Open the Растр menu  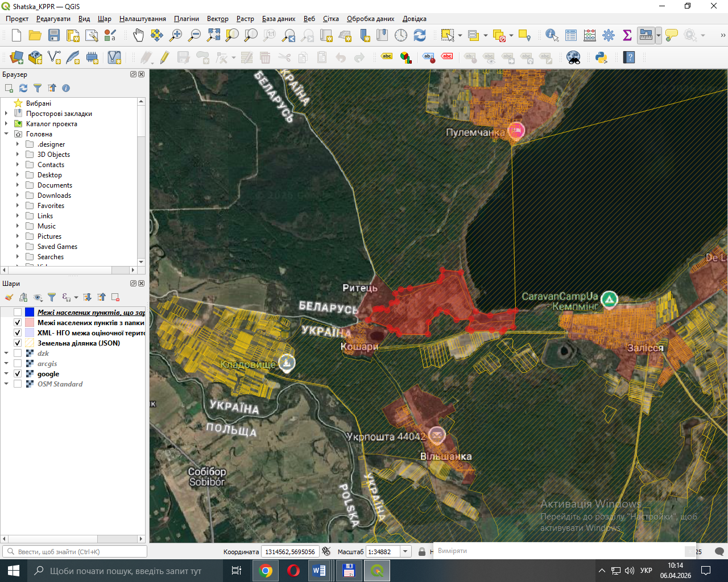tap(245, 19)
